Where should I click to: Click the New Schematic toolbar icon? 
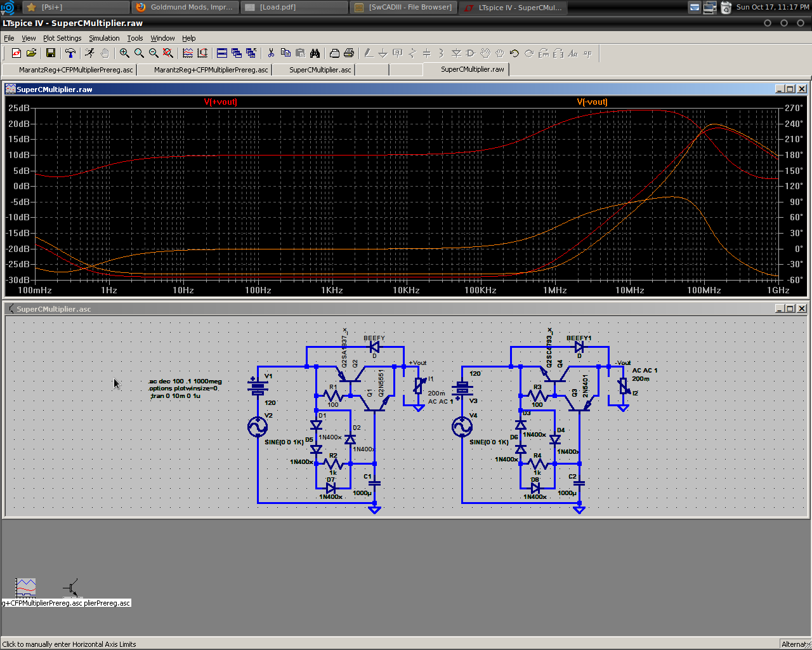pyautogui.click(x=16, y=53)
